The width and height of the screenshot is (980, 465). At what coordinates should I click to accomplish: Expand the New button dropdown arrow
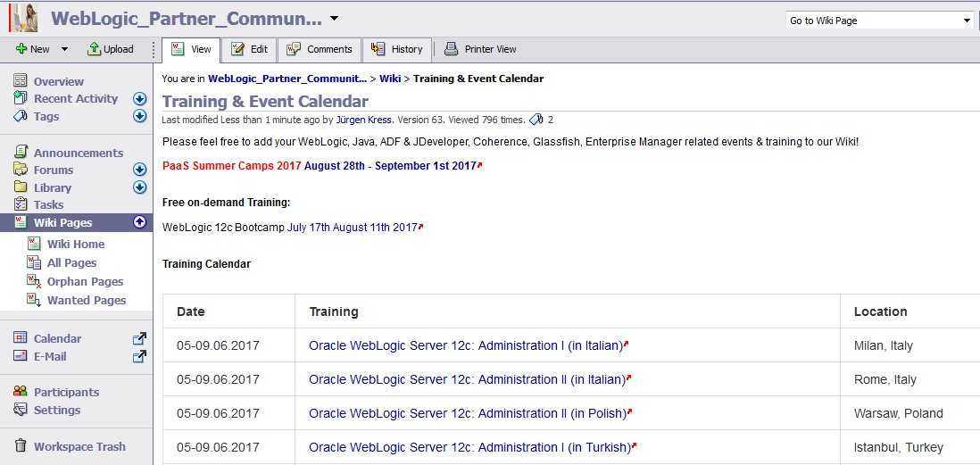(x=64, y=49)
